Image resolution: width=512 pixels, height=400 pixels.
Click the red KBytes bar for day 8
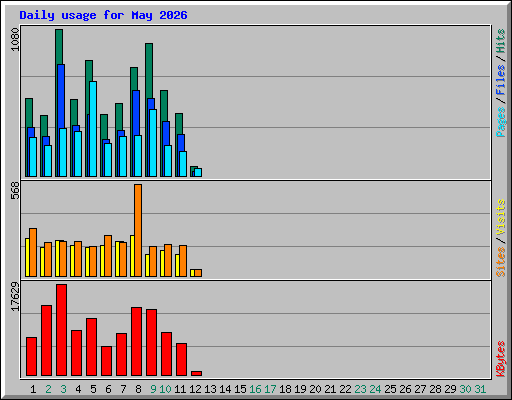pos(136,341)
